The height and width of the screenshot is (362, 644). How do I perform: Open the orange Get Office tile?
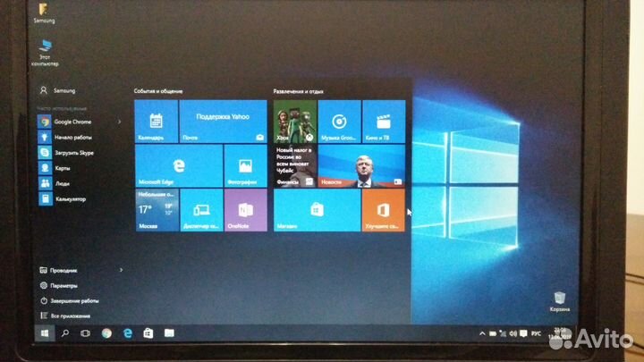click(383, 210)
